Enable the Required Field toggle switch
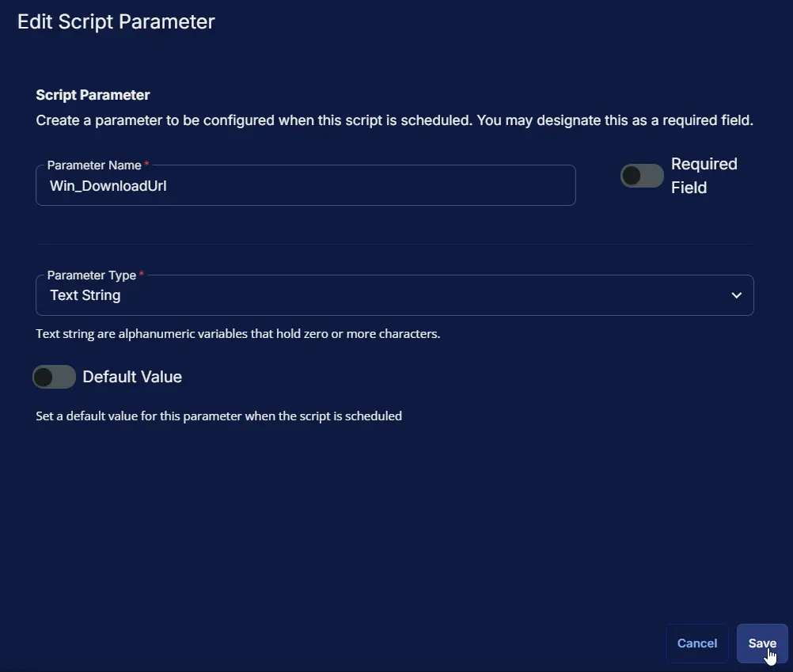This screenshot has height=672, width=793. pos(642,176)
